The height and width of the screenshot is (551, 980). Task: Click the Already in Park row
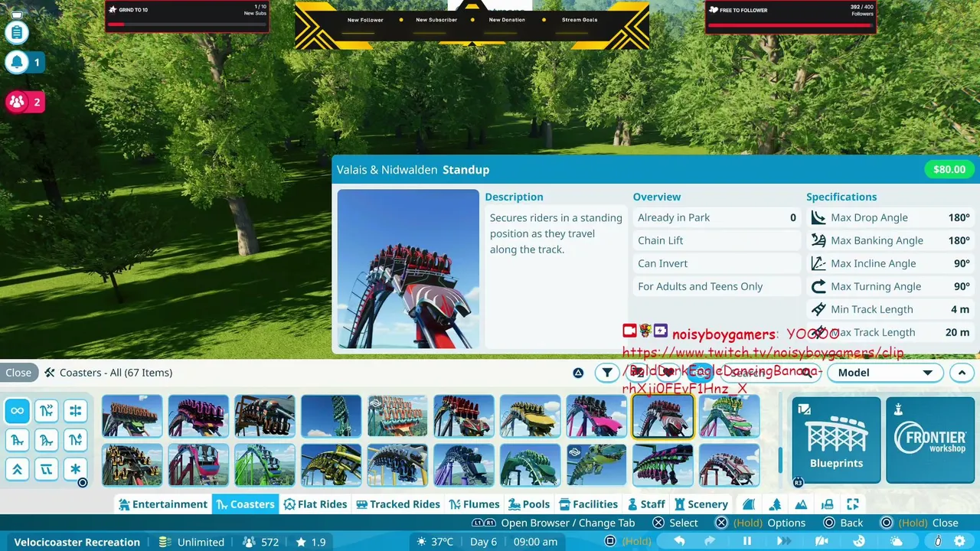717,217
